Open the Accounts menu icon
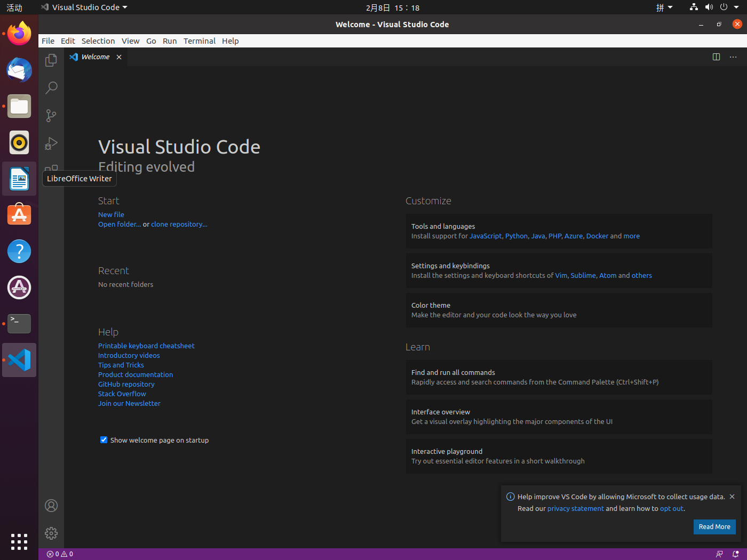 point(51,506)
